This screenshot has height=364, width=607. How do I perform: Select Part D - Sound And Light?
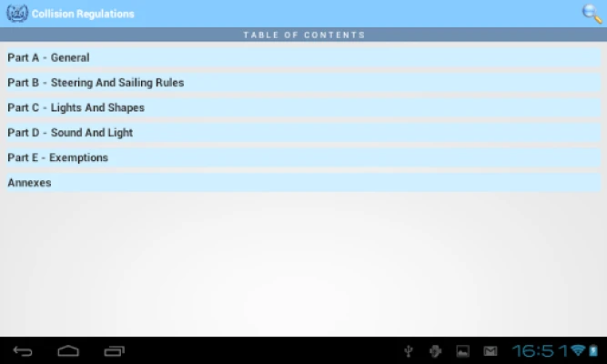pos(303,133)
